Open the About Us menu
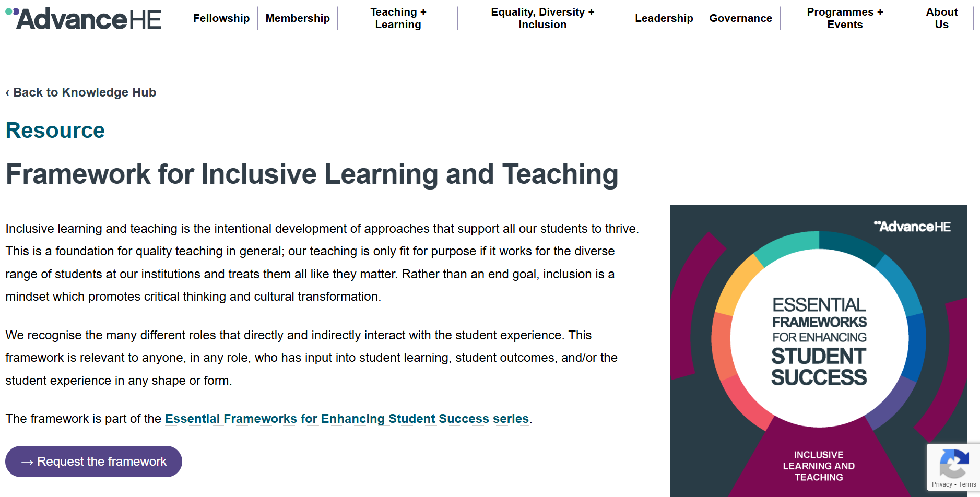980x497 pixels. 942,18
